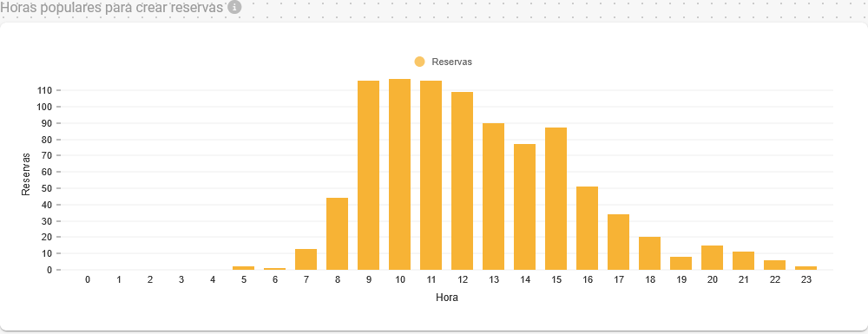
Task: Select the bar for hour 14
Action: click(525, 206)
